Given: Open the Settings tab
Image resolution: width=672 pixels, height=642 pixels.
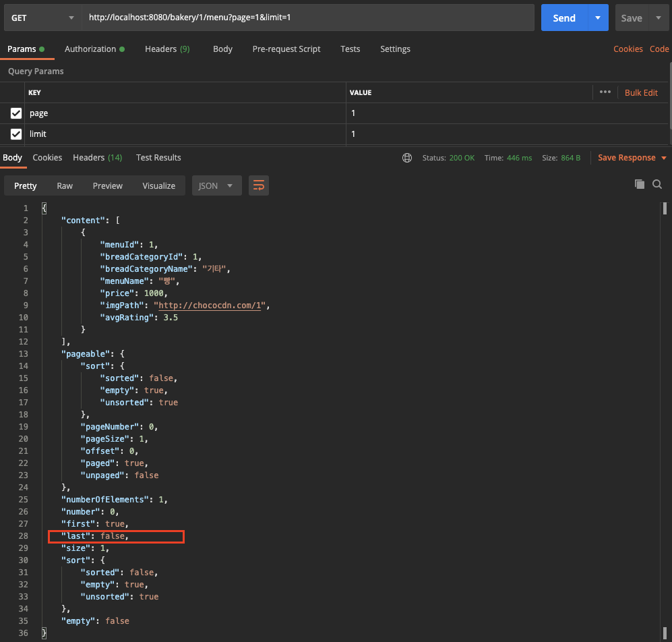Looking at the screenshot, I should click(395, 49).
